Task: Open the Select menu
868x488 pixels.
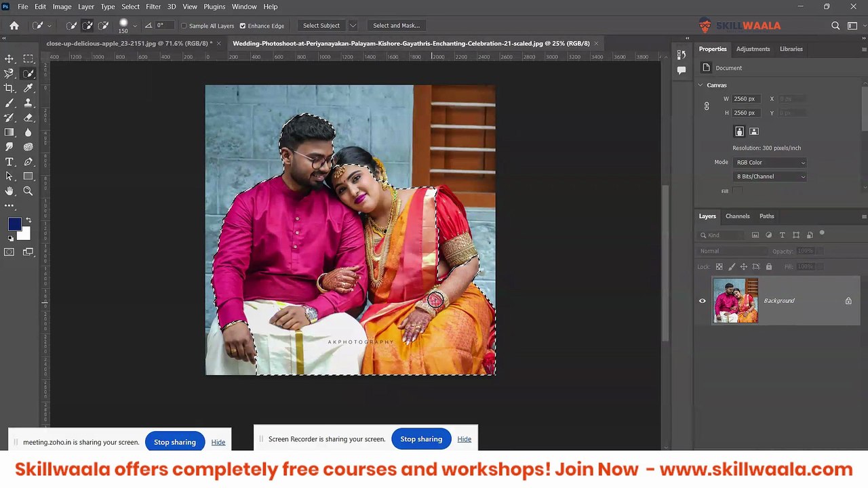Action: point(130,7)
